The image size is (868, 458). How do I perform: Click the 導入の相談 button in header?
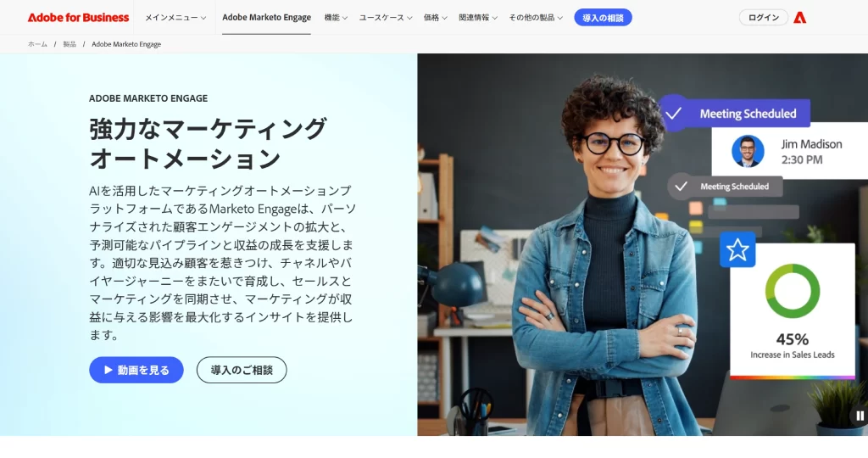tap(603, 18)
